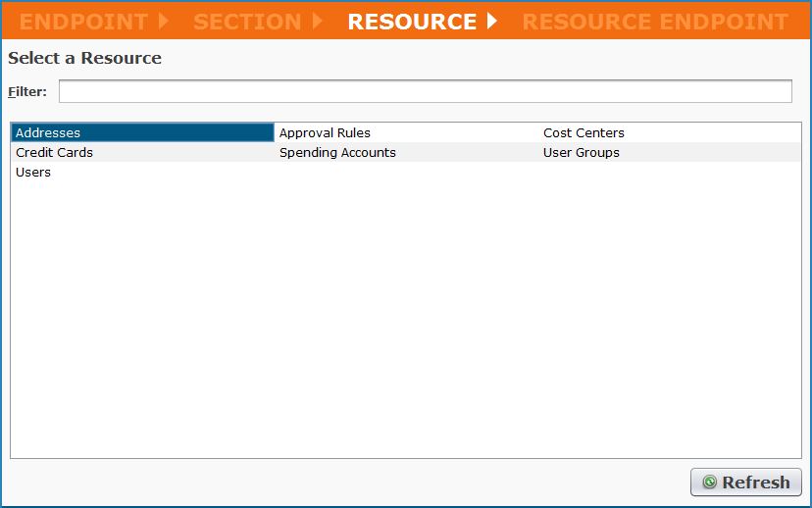Choose the Spending Accounts resource
Image resolution: width=812 pixels, height=508 pixels.
(337, 153)
